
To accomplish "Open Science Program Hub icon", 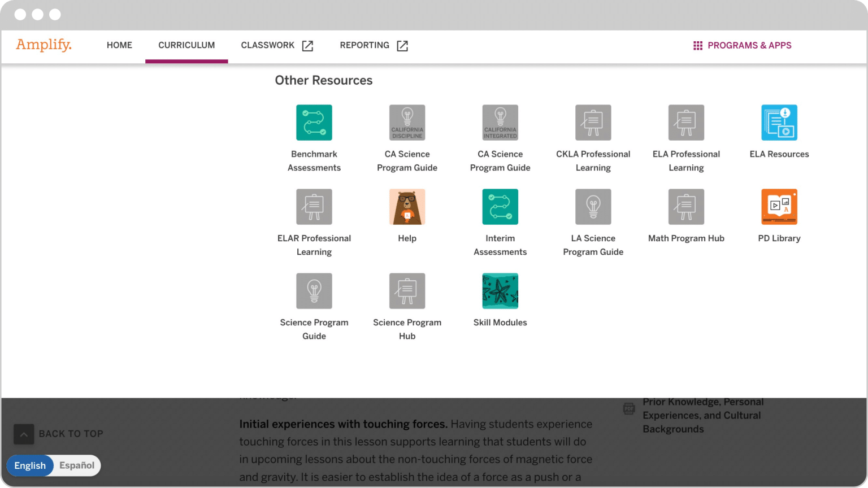I will [x=407, y=291].
